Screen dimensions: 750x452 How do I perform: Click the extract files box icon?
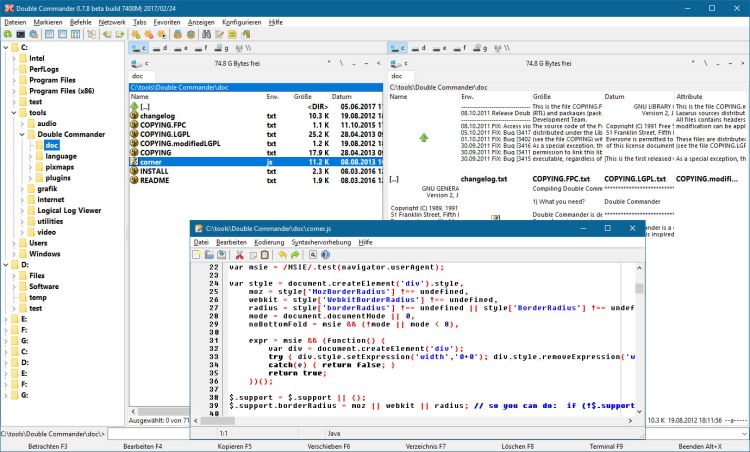pos(191,34)
